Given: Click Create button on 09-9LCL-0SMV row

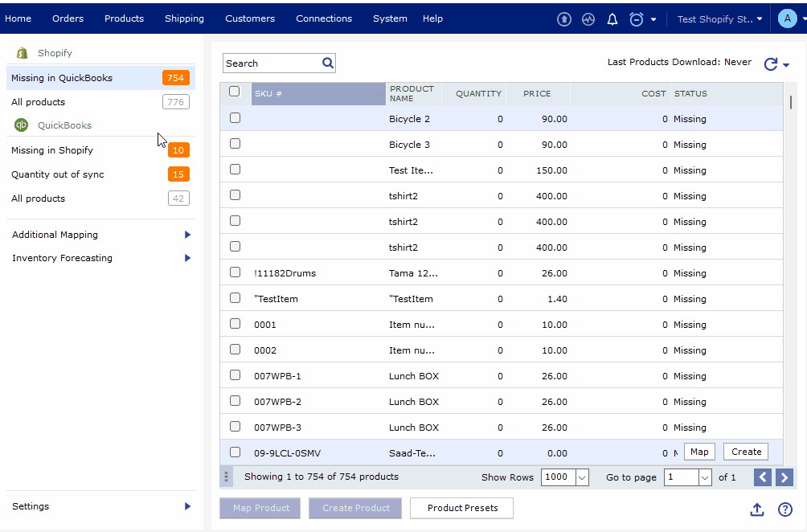Looking at the screenshot, I should pos(746,452).
